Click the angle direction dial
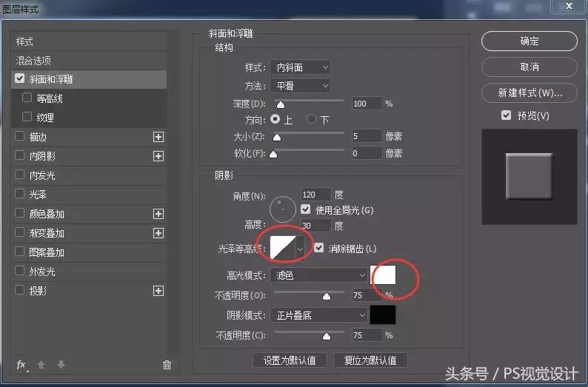The image size is (588, 387). pyautogui.click(x=283, y=209)
